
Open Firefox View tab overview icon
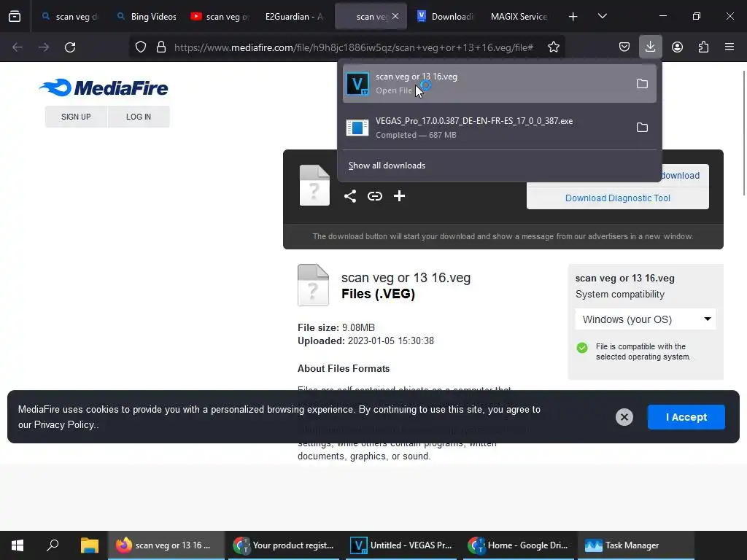click(x=15, y=16)
